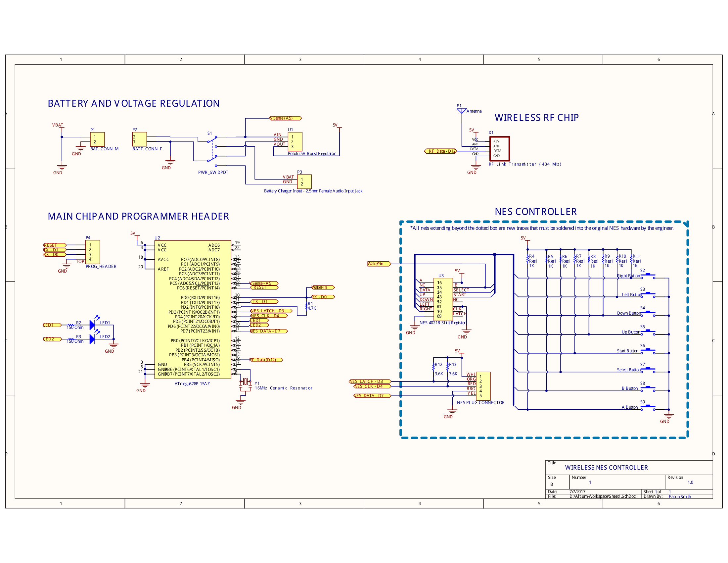Click resistor R12 3.6K
Screen dimensions: 728x563
click(x=434, y=367)
